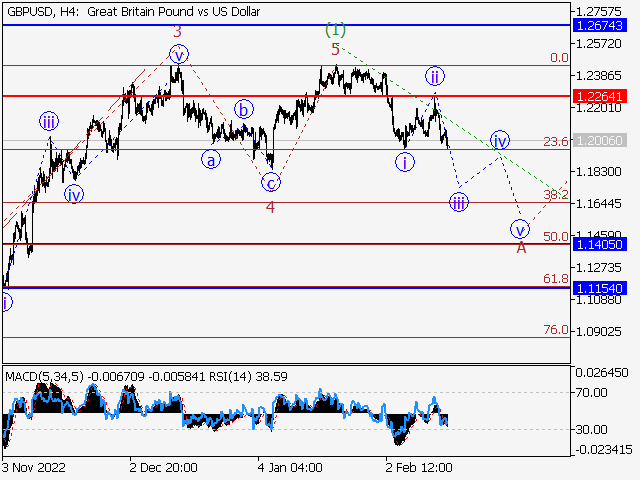Click the -0.023415 indicator scale value
Viewport: 640px width, 480px height.
602,450
